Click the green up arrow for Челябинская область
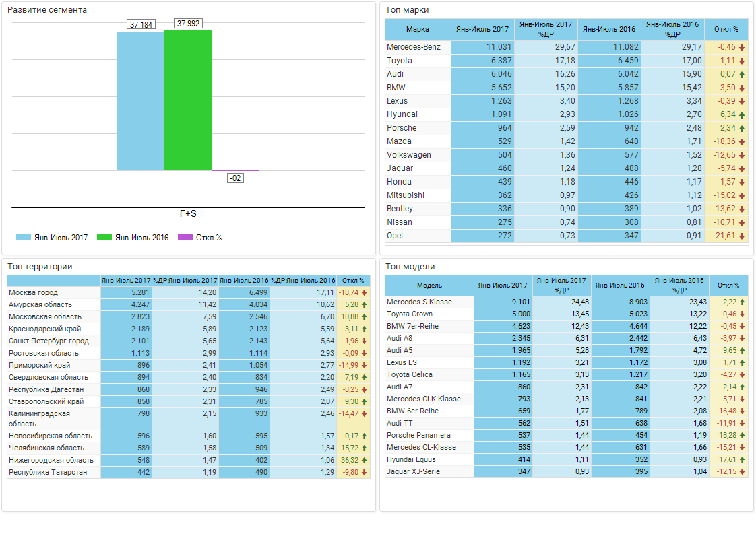The width and height of the screenshot is (756, 534). pyautogui.click(x=365, y=448)
